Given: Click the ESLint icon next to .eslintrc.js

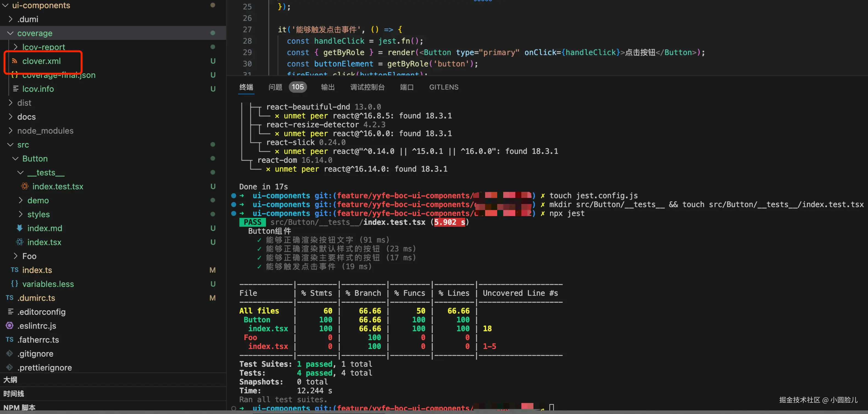Looking at the screenshot, I should pos(9,325).
